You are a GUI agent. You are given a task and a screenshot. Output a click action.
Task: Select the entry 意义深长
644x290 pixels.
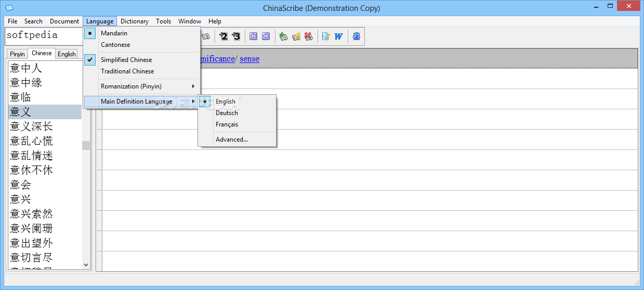[44, 127]
